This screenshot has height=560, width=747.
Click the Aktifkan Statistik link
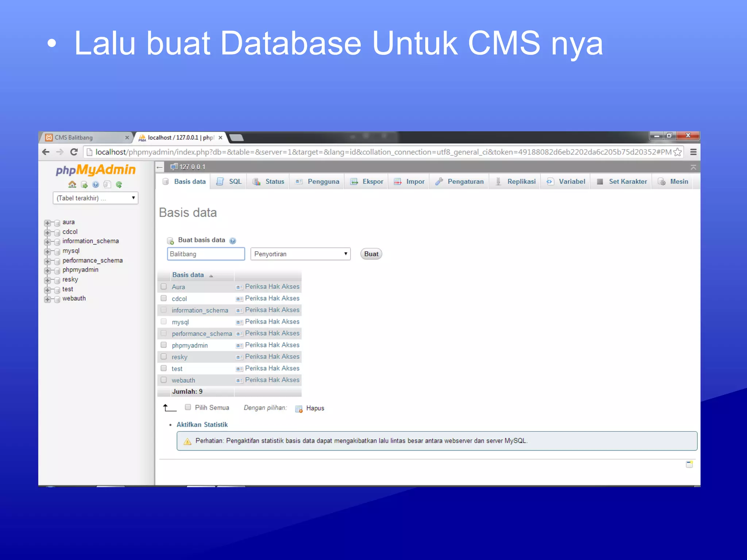coord(202,425)
